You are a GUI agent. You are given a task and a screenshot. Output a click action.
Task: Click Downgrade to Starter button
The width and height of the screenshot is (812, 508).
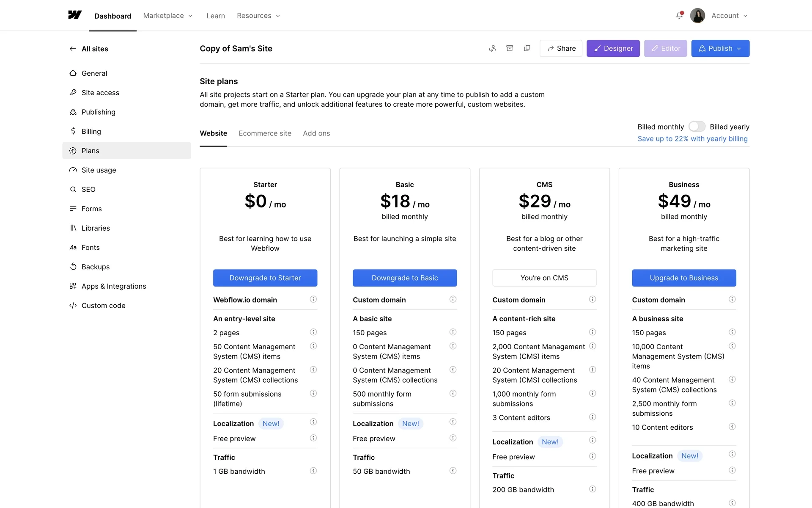[x=265, y=278]
